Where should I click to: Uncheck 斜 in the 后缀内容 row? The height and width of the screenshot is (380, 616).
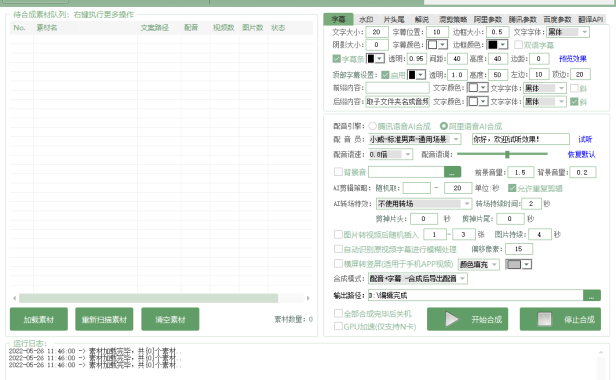(x=574, y=102)
